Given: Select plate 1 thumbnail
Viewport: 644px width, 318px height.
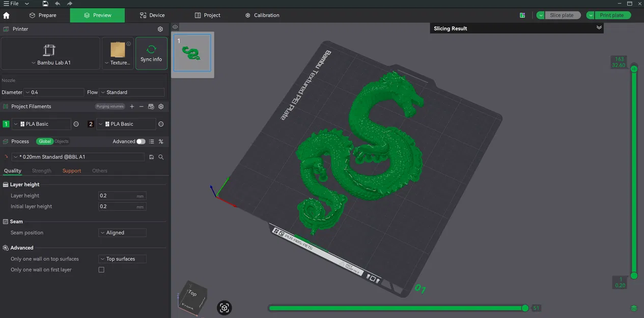Looking at the screenshot, I should 192,53.
